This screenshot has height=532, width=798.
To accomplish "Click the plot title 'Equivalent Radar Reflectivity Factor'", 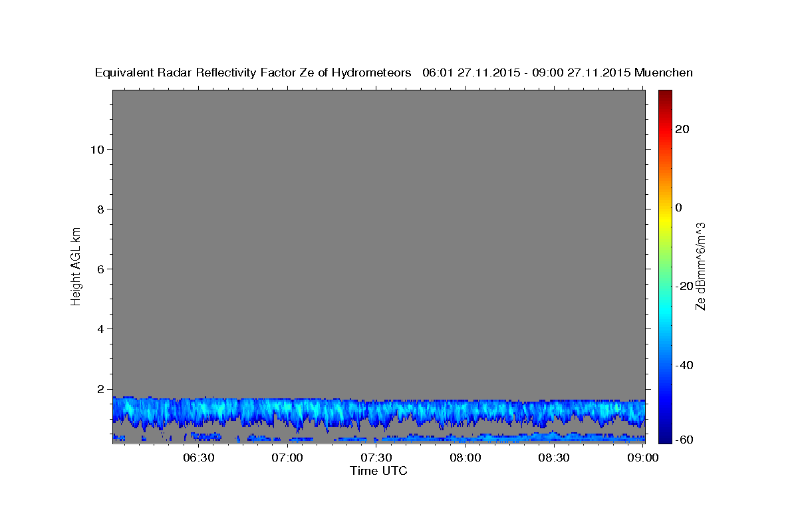I will pyautogui.click(x=196, y=73).
